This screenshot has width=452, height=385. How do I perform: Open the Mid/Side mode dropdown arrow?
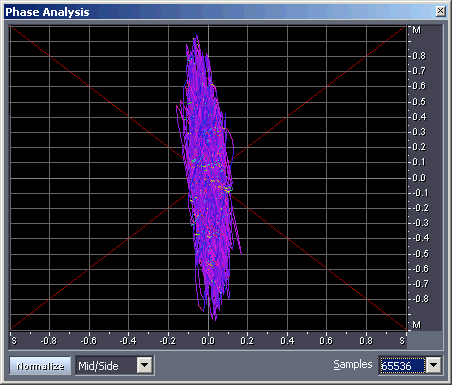145,365
